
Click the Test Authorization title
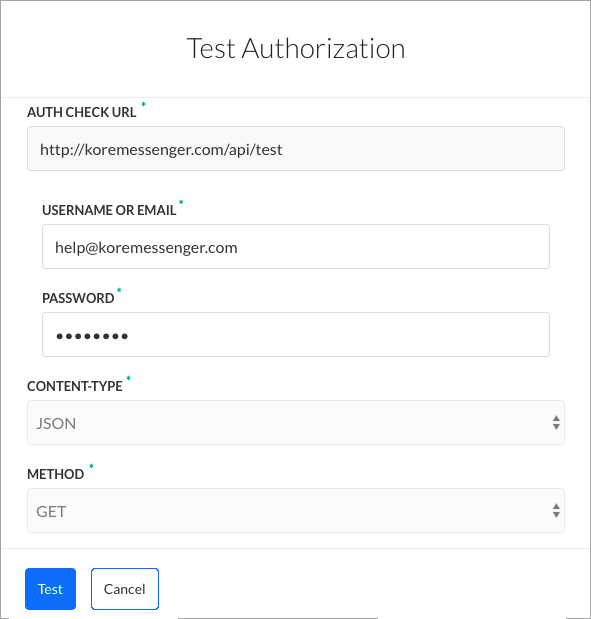pos(296,49)
